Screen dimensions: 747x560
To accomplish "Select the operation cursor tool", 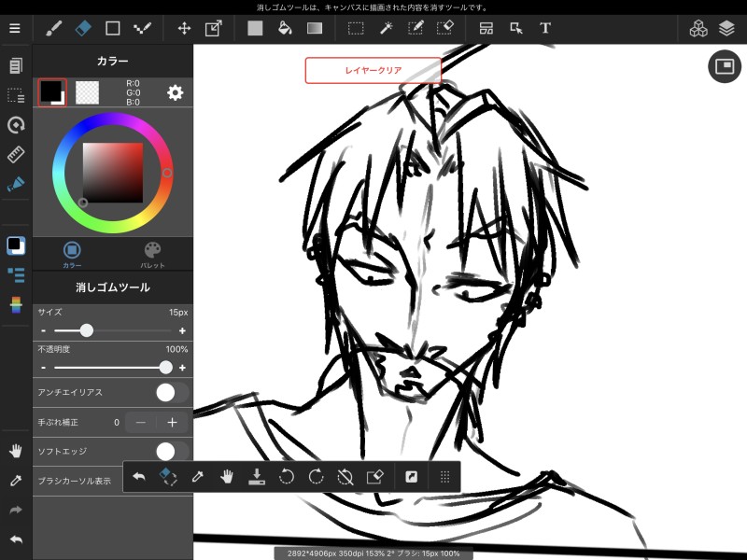I will click(x=516, y=29).
